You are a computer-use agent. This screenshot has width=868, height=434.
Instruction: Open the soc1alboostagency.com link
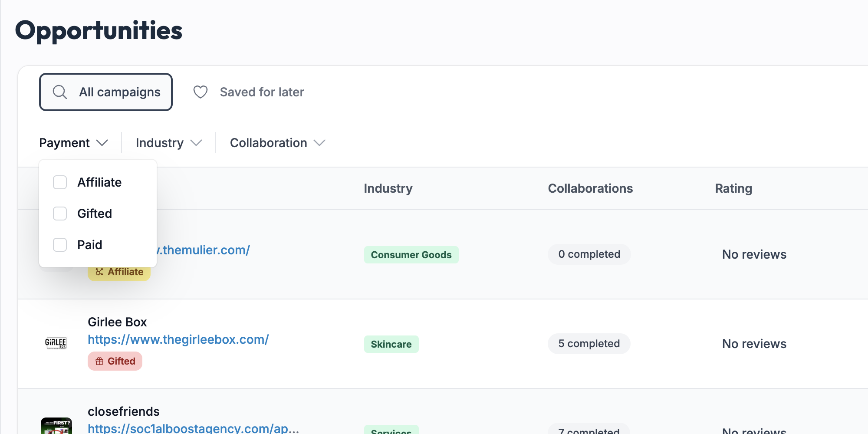(194, 428)
